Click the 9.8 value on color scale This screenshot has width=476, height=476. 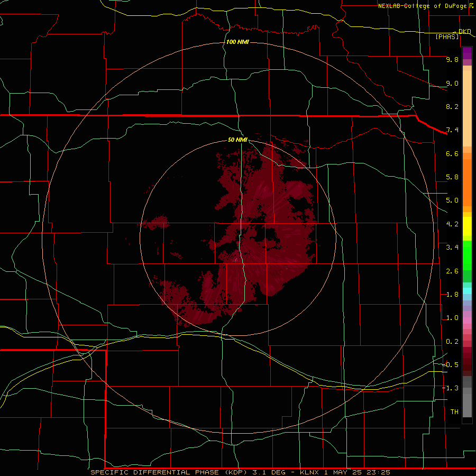tap(452, 59)
